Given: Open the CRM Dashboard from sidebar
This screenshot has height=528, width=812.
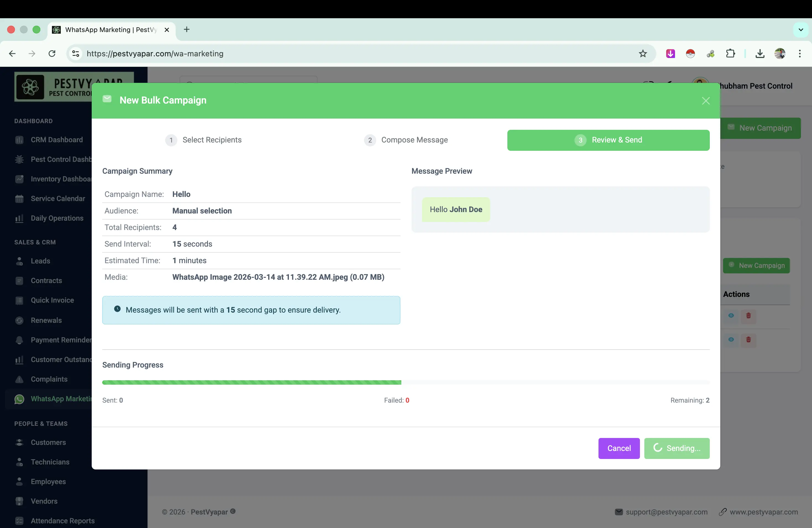Looking at the screenshot, I should tap(56, 140).
